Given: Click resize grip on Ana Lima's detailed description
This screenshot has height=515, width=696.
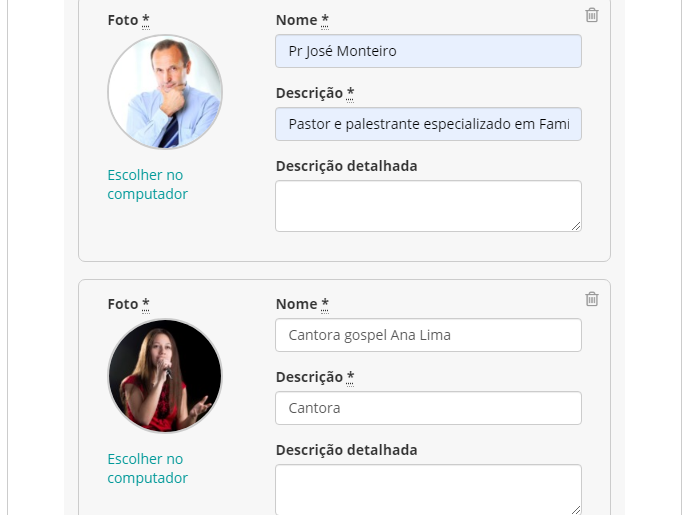Looking at the screenshot, I should pos(576,510).
